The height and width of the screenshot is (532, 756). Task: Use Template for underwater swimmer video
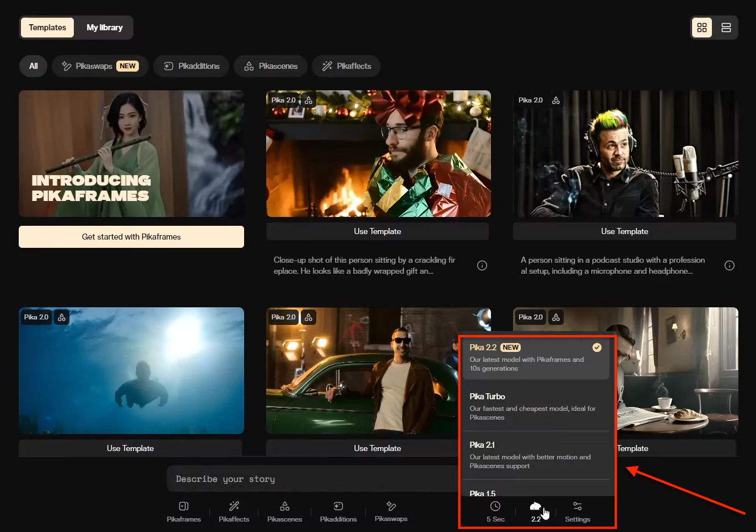click(131, 448)
